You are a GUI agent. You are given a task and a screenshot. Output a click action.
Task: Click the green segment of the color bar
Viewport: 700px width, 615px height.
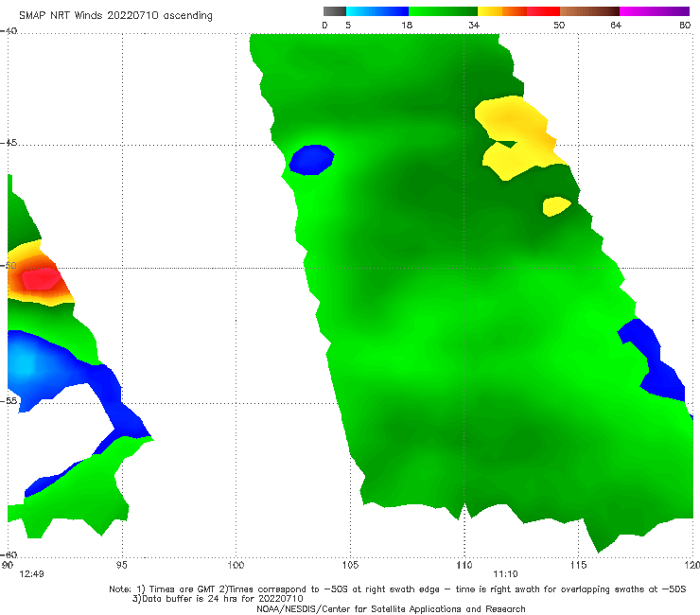click(443, 11)
